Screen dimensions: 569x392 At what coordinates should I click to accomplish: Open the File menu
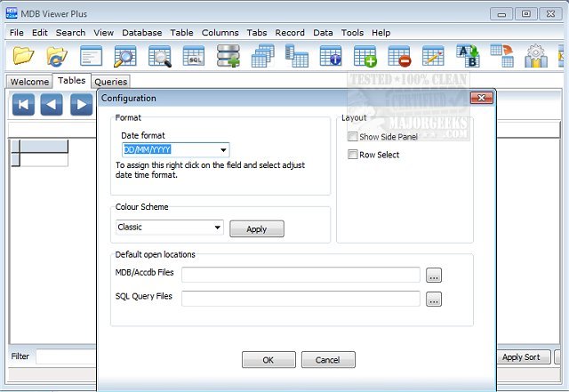click(17, 33)
